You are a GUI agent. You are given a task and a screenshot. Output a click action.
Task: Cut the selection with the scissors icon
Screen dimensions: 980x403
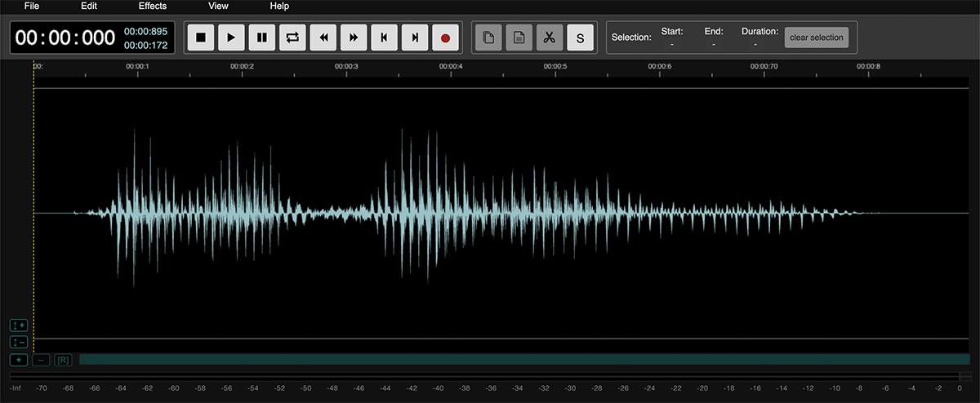pyautogui.click(x=549, y=38)
